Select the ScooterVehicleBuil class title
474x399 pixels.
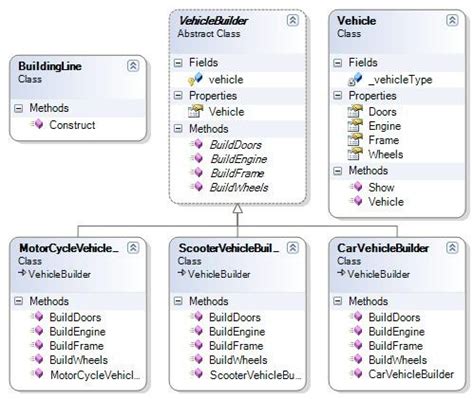point(228,248)
